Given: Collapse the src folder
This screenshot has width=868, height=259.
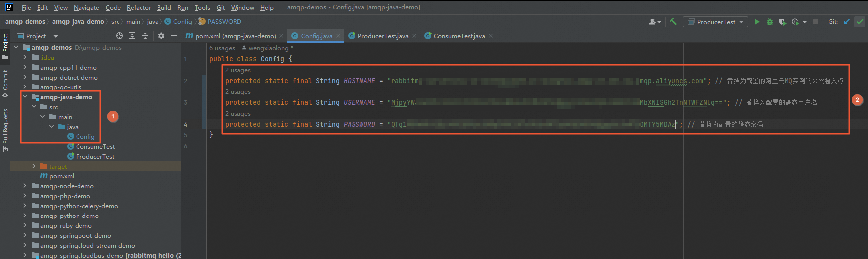Looking at the screenshot, I should 34,107.
